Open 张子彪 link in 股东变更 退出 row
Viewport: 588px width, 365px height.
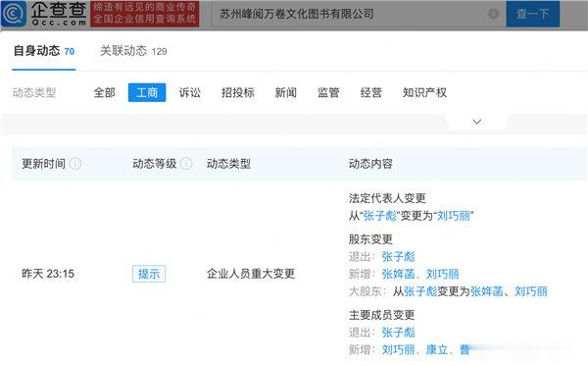point(398,257)
